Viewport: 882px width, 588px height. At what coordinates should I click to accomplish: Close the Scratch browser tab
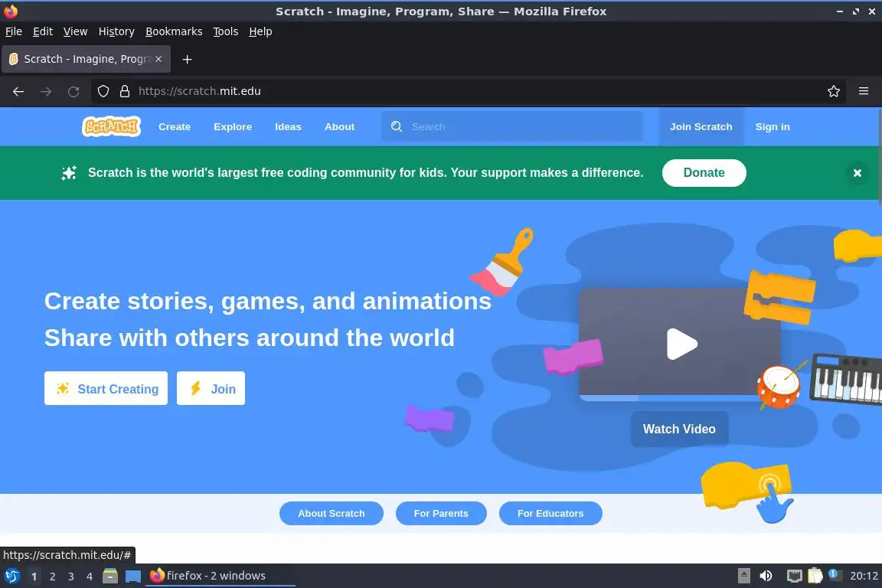[158, 59]
